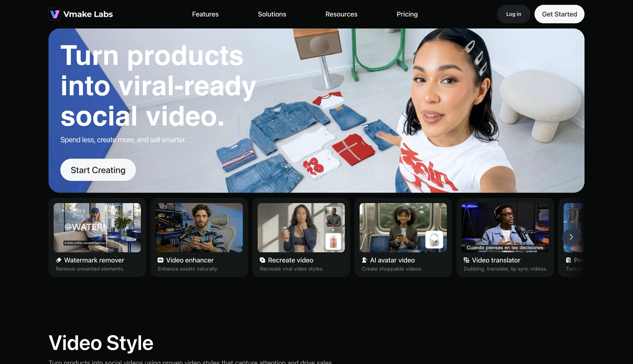Click the Get Started button
The height and width of the screenshot is (364, 633).
click(x=559, y=14)
